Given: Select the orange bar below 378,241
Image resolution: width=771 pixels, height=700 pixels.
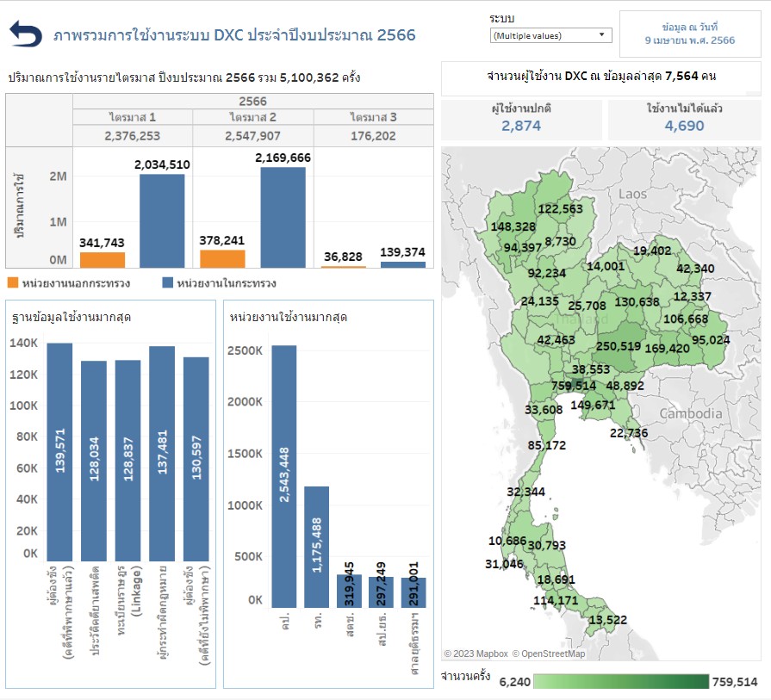Looking at the screenshot, I should pos(222,259).
